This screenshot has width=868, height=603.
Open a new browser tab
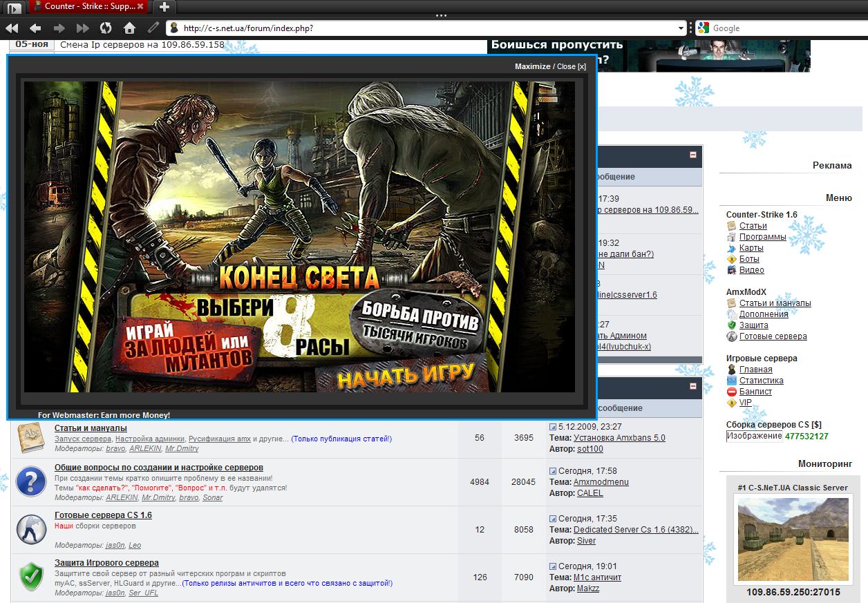[x=164, y=8]
